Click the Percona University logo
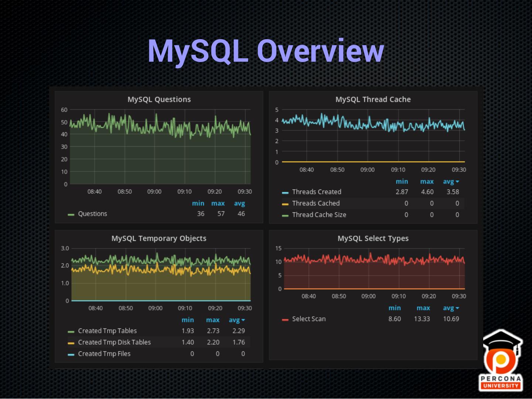 (x=501, y=361)
